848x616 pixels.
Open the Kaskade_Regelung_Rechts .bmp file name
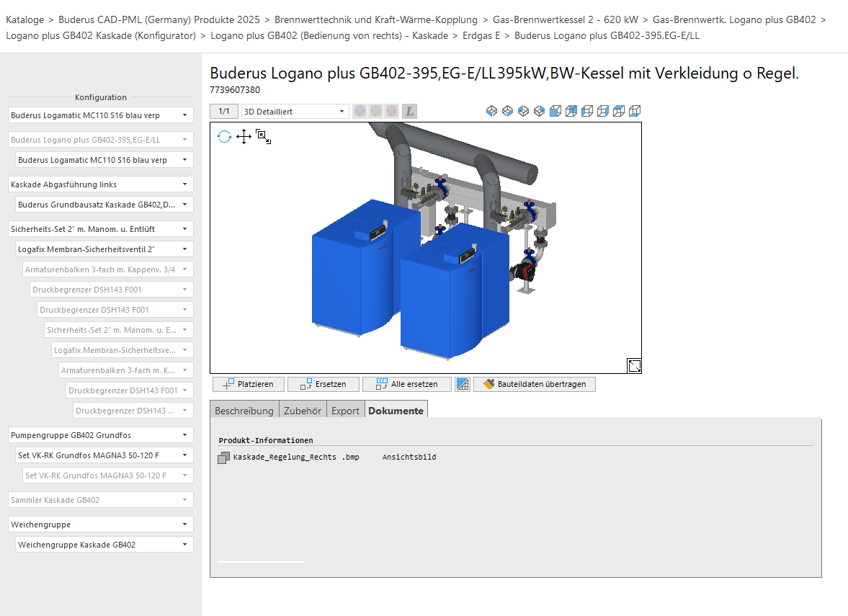point(296,457)
